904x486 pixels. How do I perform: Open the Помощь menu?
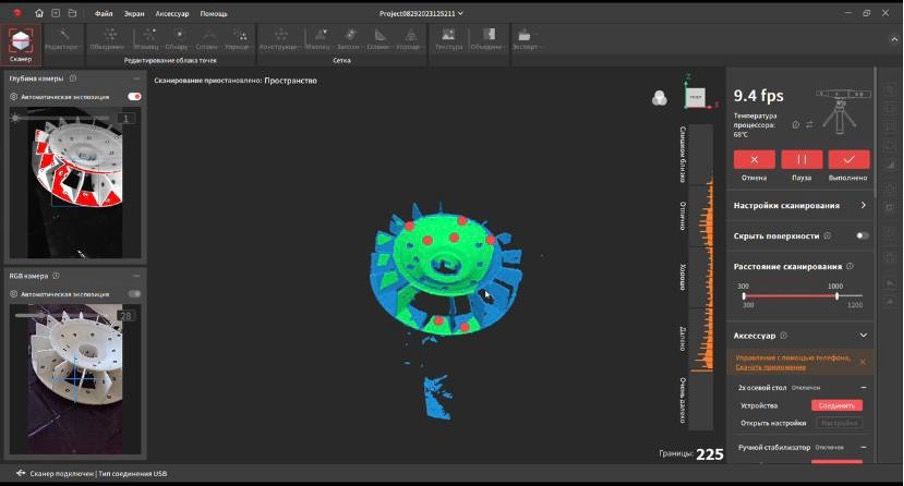coord(213,14)
